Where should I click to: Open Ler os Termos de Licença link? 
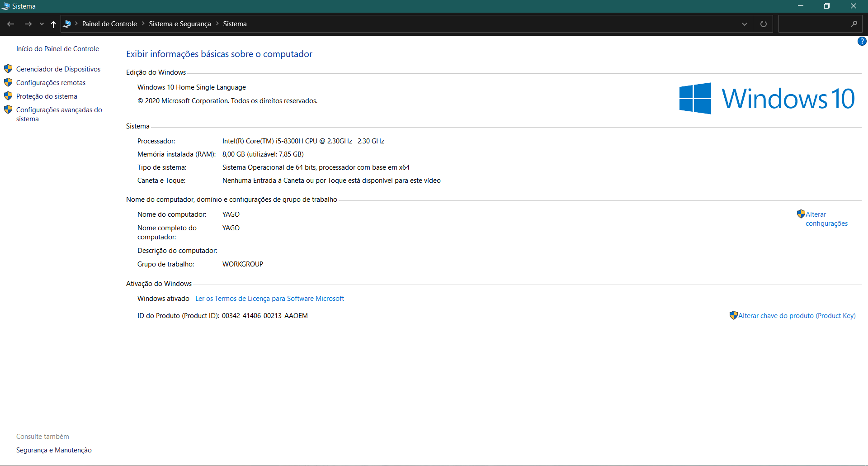[269, 299]
